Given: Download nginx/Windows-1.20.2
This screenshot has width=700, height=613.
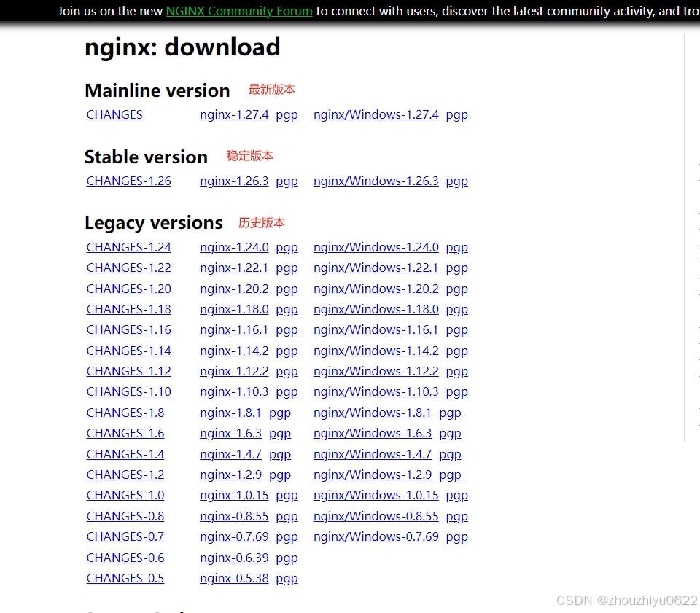Looking at the screenshot, I should coord(376,289).
